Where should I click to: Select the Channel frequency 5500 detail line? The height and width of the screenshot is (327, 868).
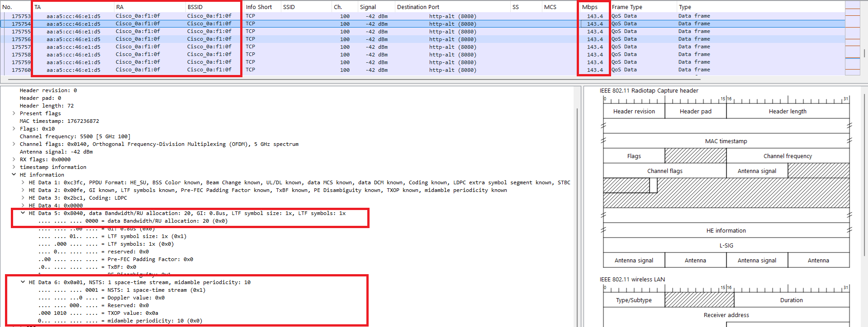(75, 136)
